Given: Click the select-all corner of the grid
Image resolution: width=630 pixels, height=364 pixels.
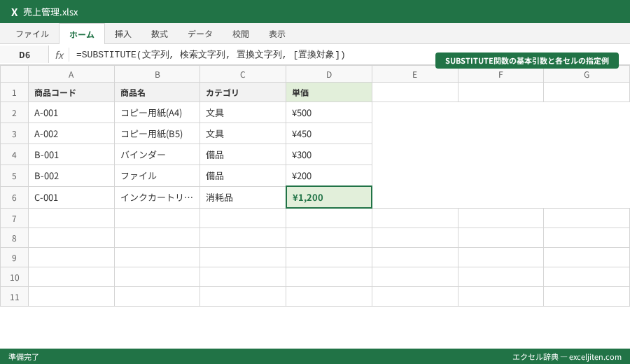Looking at the screenshot, I should tap(14, 74).
